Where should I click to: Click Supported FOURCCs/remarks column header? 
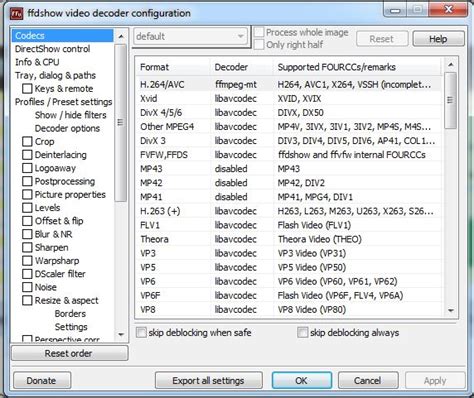[358, 67]
